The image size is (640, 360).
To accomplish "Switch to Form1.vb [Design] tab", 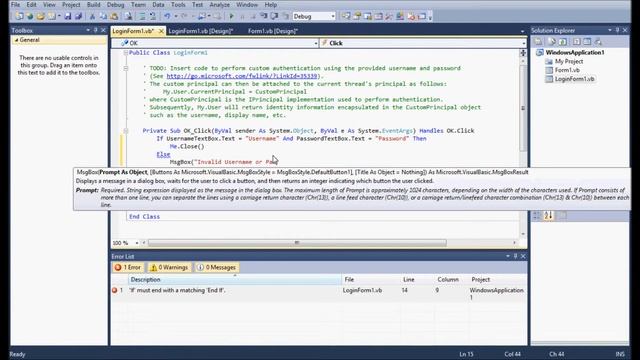I will click(x=273, y=31).
